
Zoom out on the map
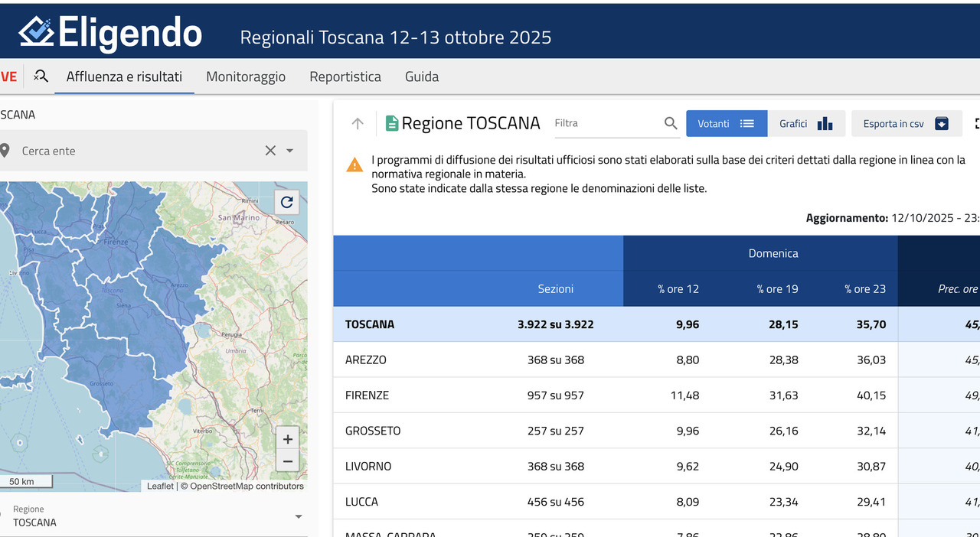[287, 461]
